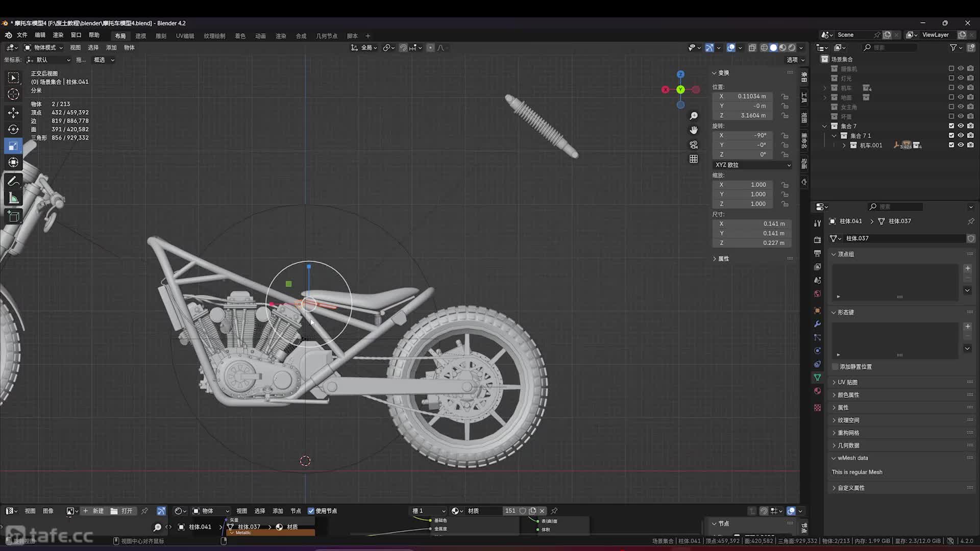Select the Measure ruler tool
This screenshot has width=980, height=551.
(14, 198)
